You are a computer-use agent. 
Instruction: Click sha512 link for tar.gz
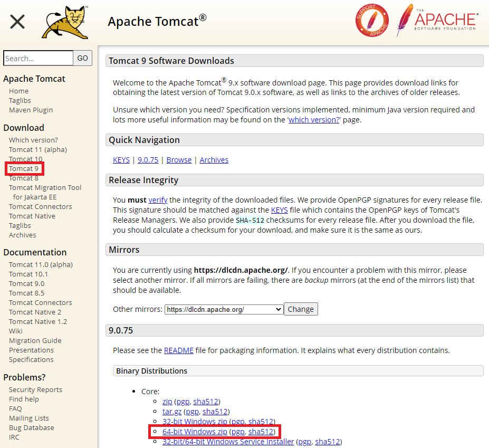[215, 412]
